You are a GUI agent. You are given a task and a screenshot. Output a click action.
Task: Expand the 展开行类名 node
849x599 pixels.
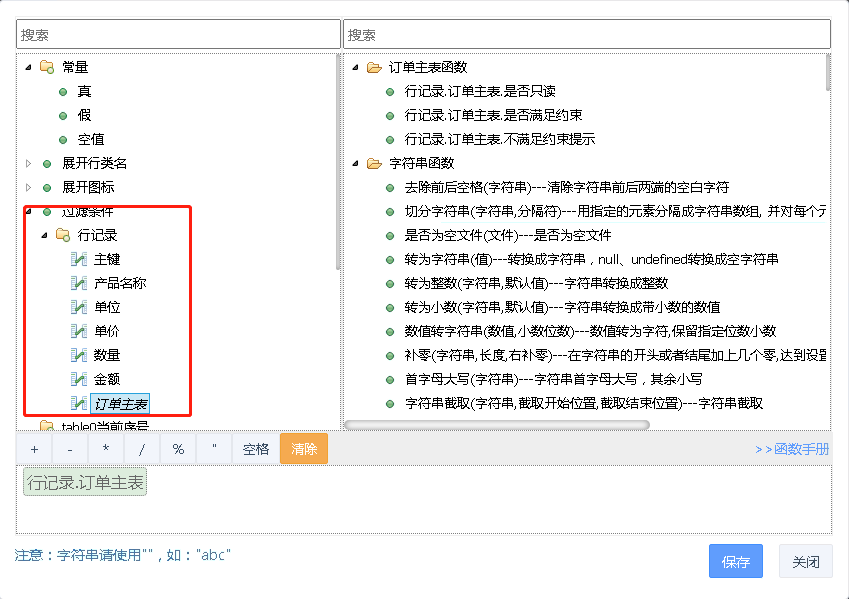(28, 163)
